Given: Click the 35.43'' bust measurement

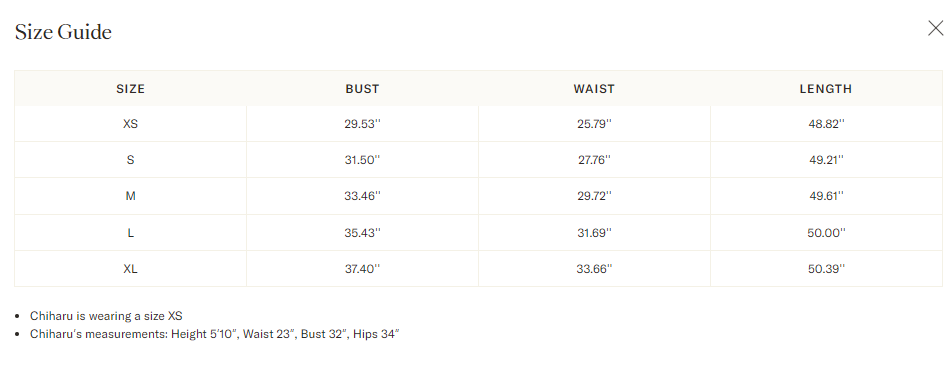Looking at the screenshot, I should coord(362,233).
